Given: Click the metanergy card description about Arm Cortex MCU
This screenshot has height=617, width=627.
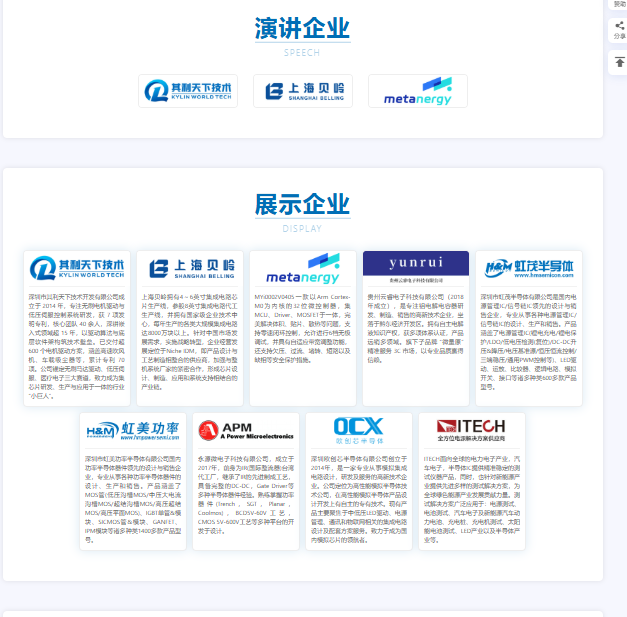Looking at the screenshot, I should coord(303,328).
